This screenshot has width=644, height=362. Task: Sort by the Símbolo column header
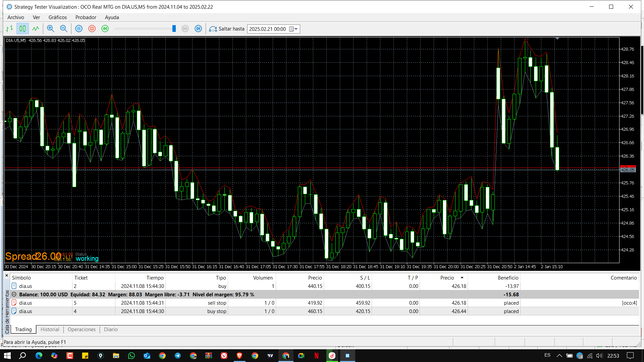(x=41, y=278)
